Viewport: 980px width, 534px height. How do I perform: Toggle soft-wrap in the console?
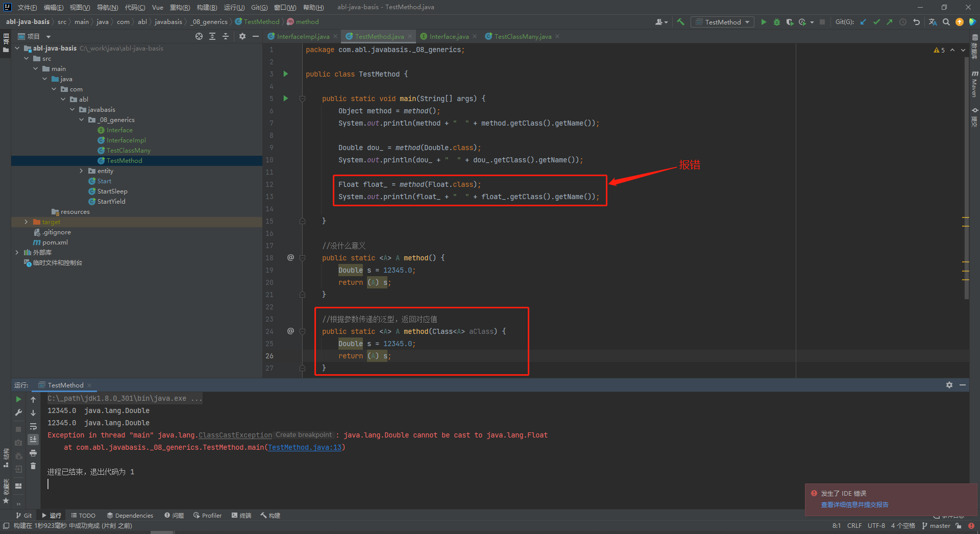click(33, 426)
